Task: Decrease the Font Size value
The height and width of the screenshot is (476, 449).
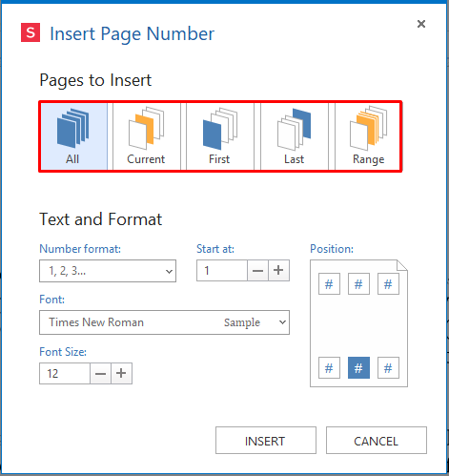Action: pos(100,373)
